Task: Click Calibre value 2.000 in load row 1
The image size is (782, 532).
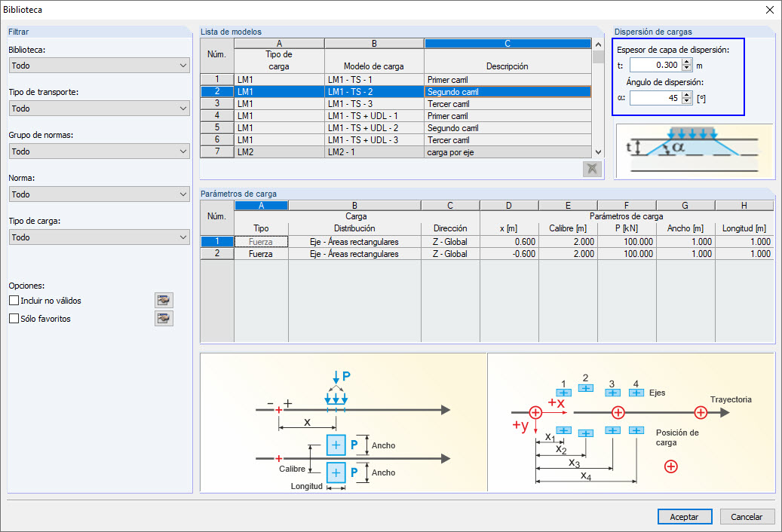Action: click(568, 242)
